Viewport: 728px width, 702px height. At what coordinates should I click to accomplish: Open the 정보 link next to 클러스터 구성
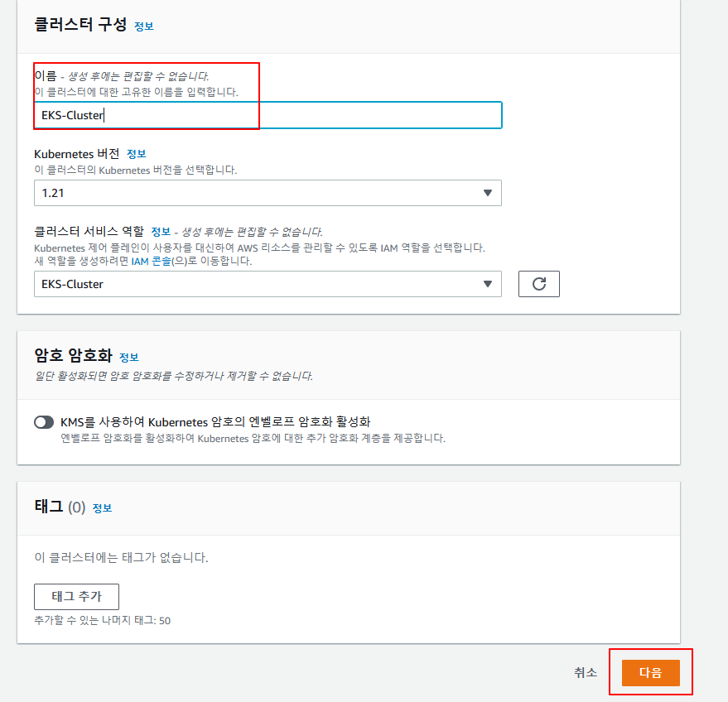tap(144, 26)
